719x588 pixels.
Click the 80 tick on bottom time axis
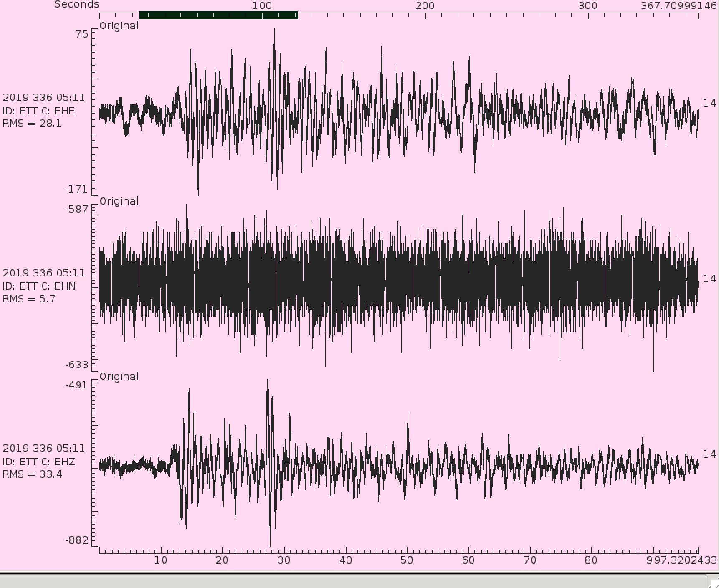coord(591,560)
